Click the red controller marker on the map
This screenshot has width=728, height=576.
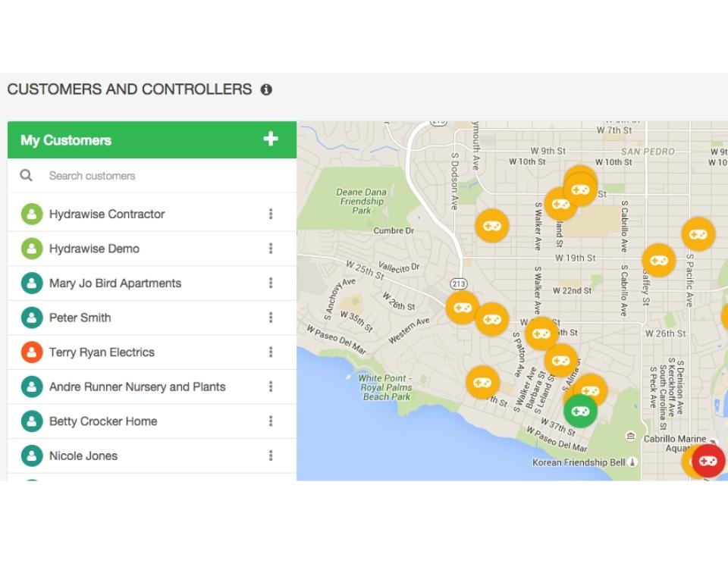coord(708,460)
